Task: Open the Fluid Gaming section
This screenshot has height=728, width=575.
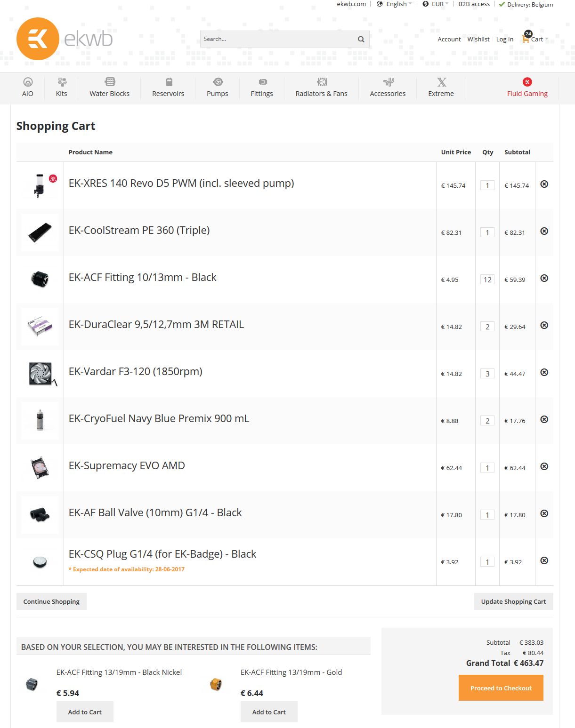Action: click(x=527, y=88)
